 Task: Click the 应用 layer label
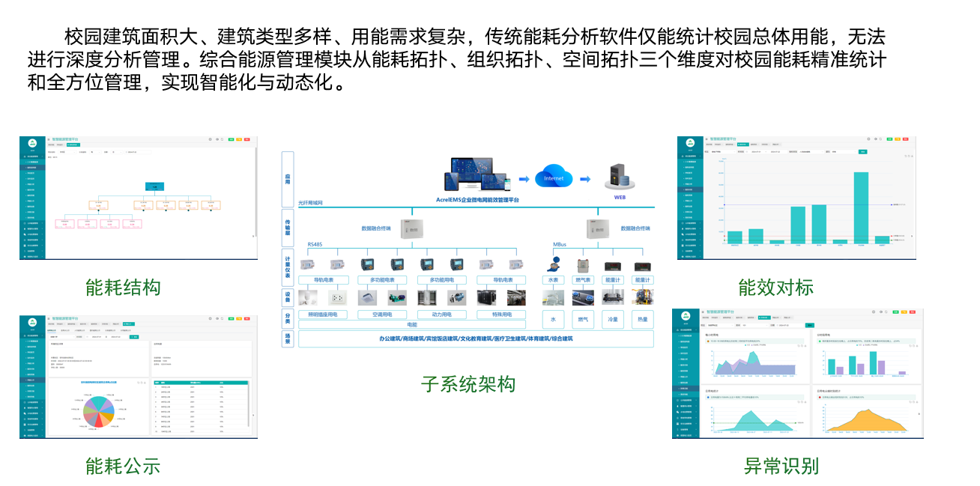pyautogui.click(x=288, y=180)
